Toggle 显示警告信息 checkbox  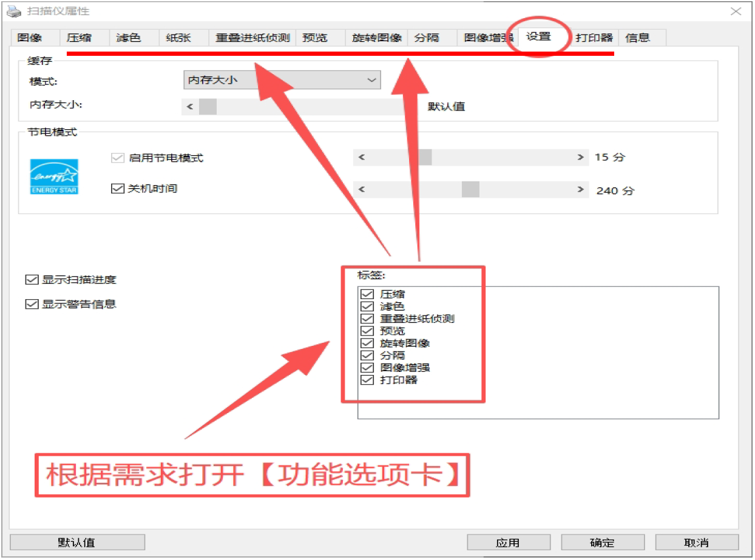coord(32,304)
